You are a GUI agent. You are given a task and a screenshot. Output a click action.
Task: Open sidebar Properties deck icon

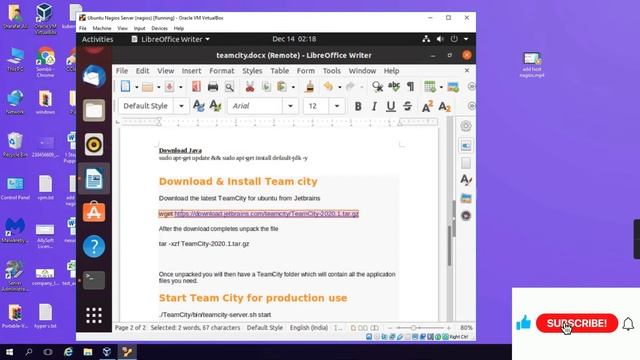coord(466,146)
